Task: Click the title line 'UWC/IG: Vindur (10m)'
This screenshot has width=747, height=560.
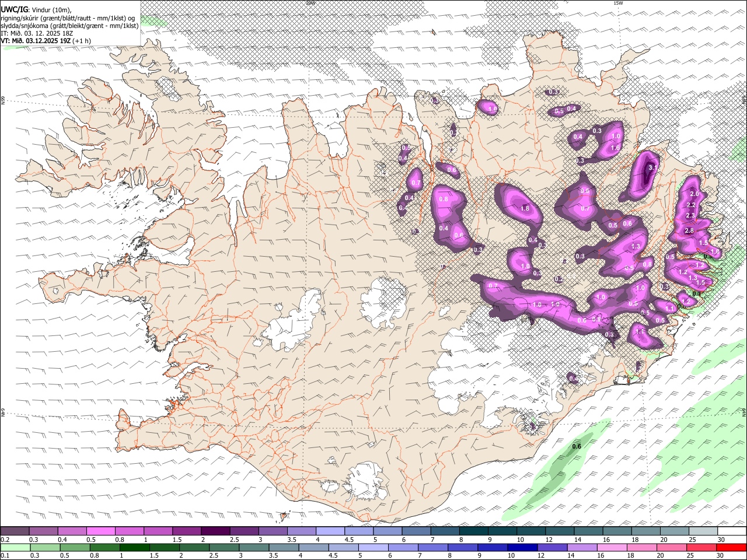Action: click(36, 9)
